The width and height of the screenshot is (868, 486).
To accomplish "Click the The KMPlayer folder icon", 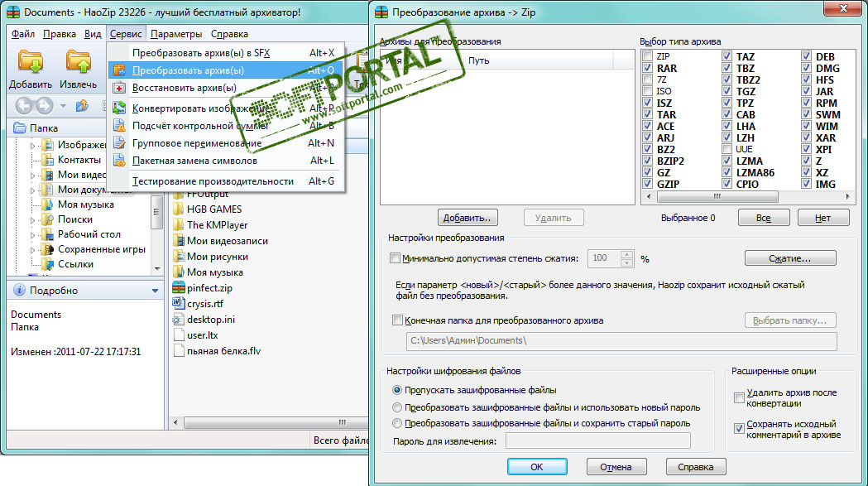I will coord(178,225).
